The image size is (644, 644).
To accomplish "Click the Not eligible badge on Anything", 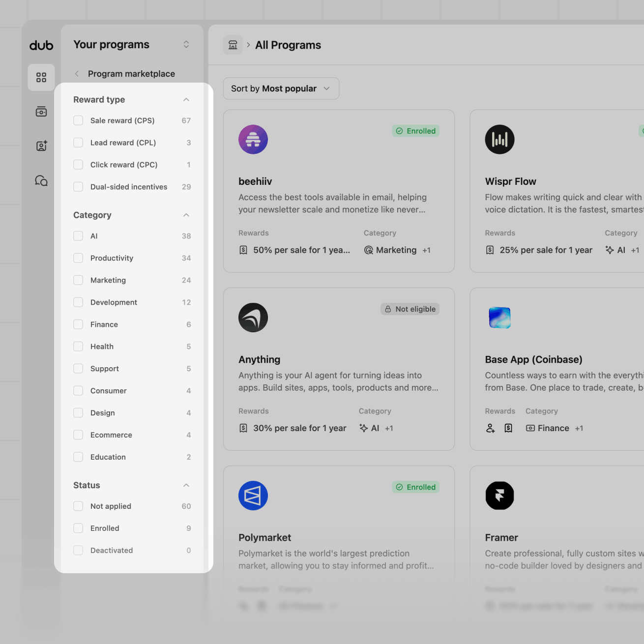I will pyautogui.click(x=410, y=309).
